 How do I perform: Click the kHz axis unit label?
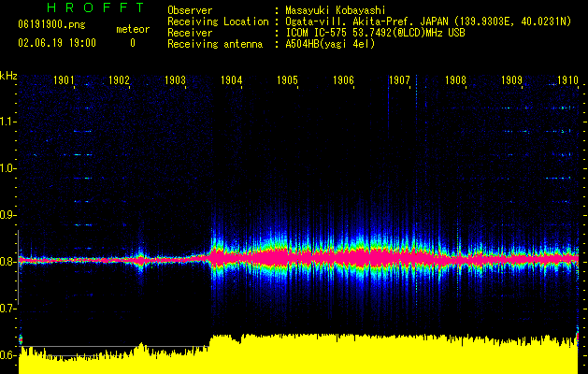(x=8, y=76)
